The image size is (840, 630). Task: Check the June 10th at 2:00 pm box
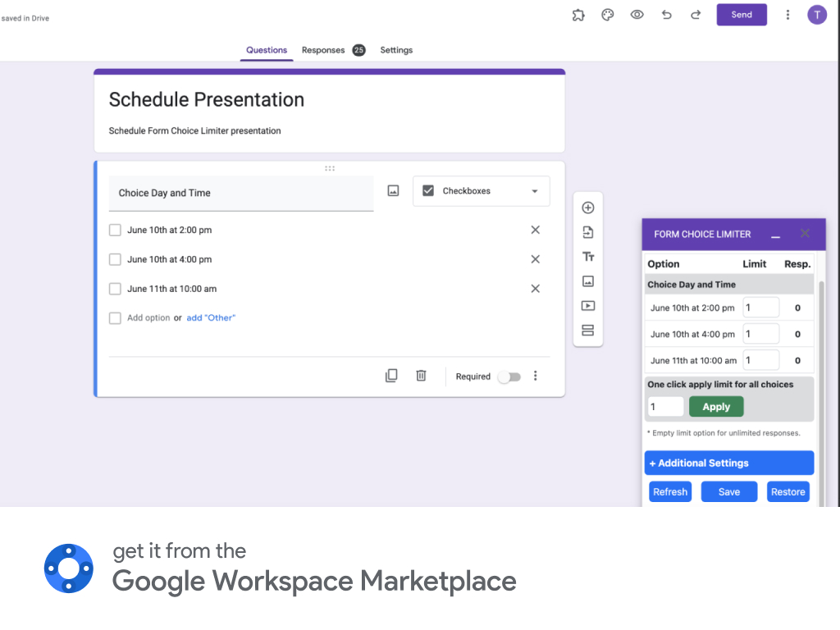point(115,231)
